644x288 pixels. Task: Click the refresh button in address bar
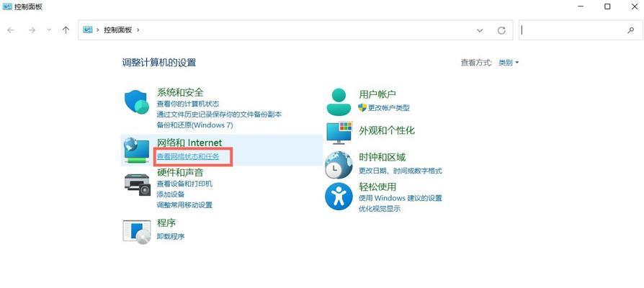[501, 30]
